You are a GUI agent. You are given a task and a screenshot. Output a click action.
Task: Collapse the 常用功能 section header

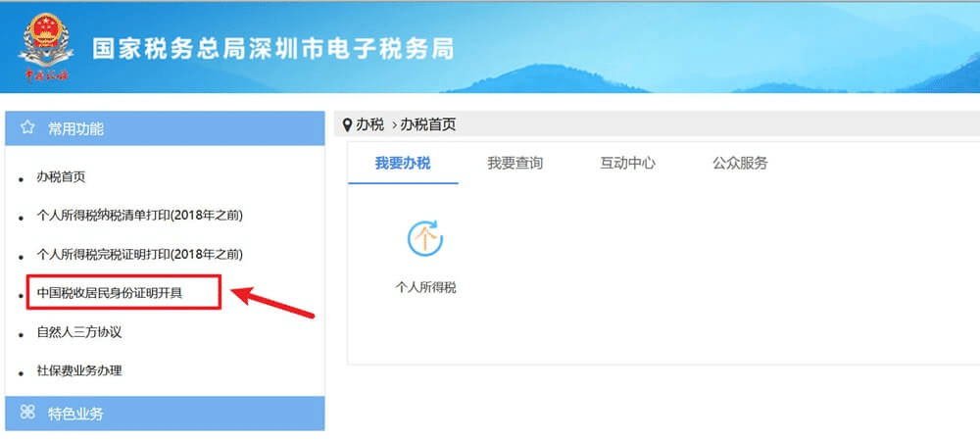(x=165, y=128)
